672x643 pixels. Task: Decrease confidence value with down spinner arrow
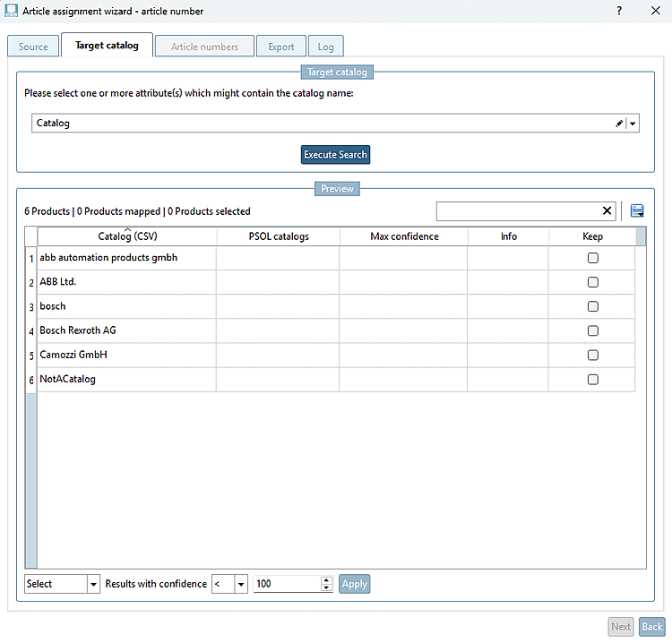tap(326, 587)
